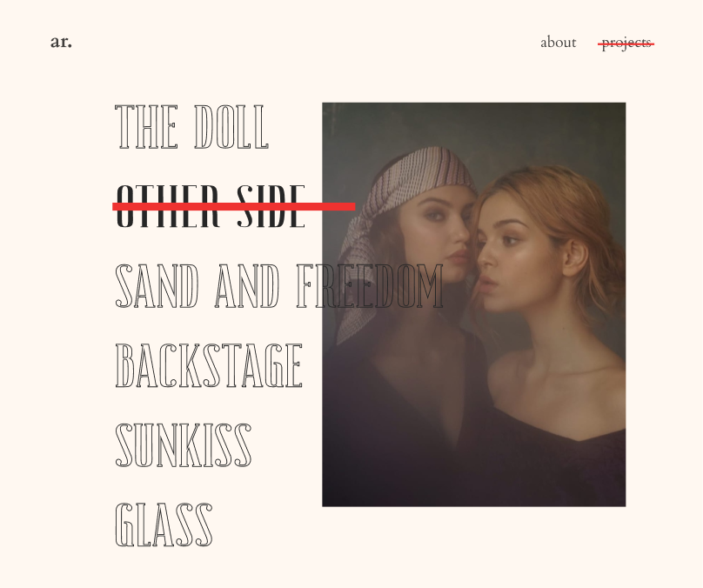The width and height of the screenshot is (703, 588).
Task: Click the word DOLL in the first title
Action: pyautogui.click(x=231, y=127)
